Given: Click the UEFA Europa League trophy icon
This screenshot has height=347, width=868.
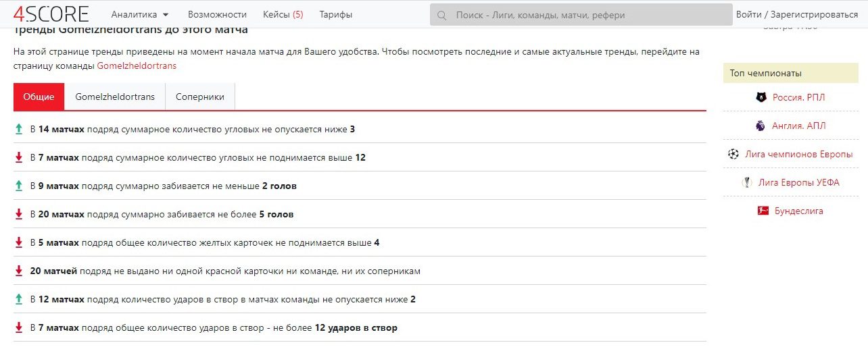Looking at the screenshot, I should [746, 182].
